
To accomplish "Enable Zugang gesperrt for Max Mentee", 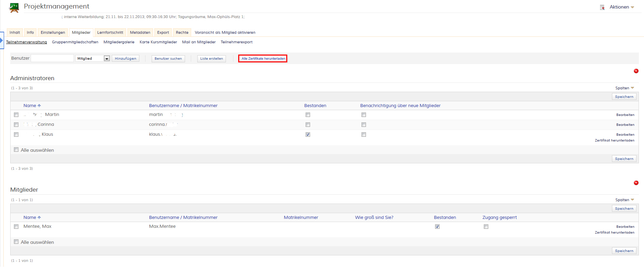I will 486,227.
